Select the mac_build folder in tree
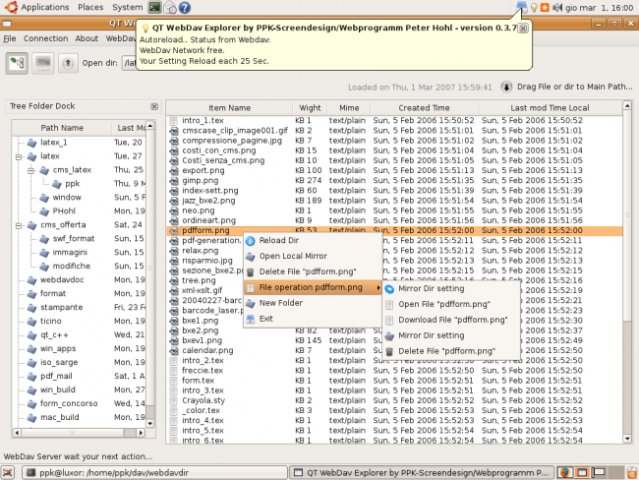Screen dimensions: 639x480 (59, 417)
